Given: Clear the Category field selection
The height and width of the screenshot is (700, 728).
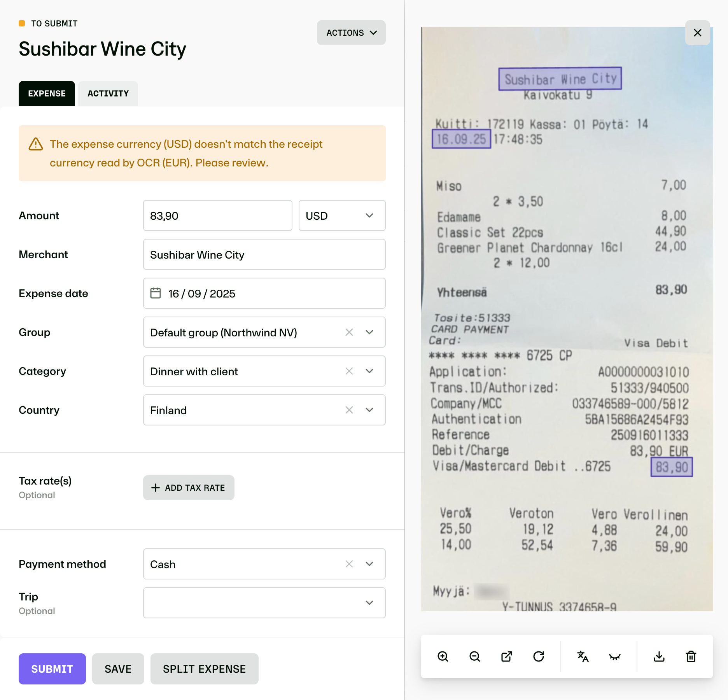Looking at the screenshot, I should [x=349, y=371].
